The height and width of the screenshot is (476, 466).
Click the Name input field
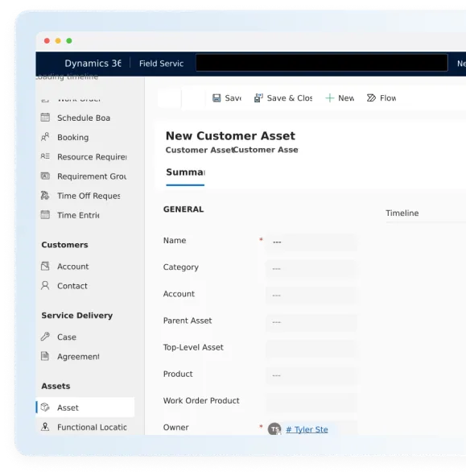point(311,242)
